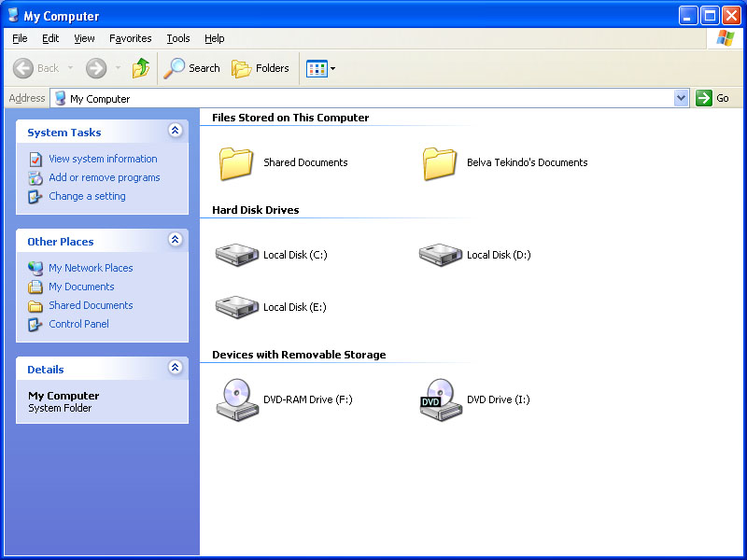Open the Forward history dropdown arrow
The image size is (747, 560).
119,68
